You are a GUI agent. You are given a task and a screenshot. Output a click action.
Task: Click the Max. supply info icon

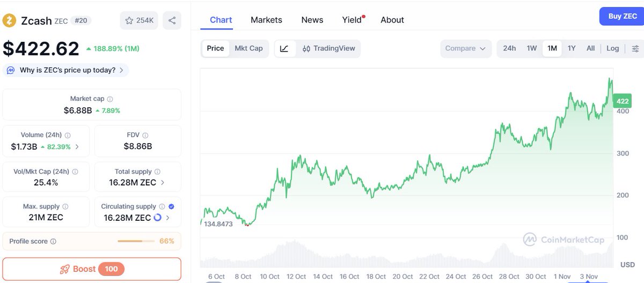pos(65,207)
